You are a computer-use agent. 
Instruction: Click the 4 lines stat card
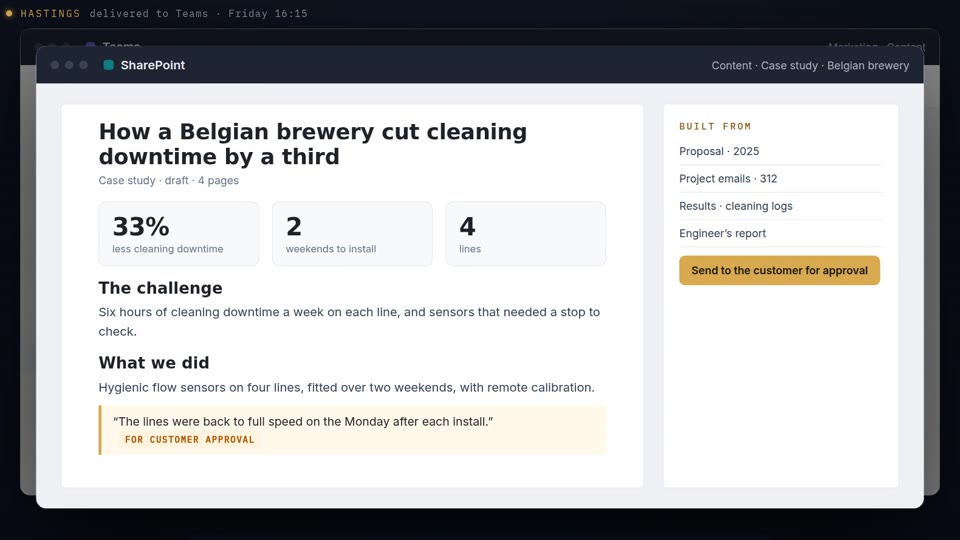tap(525, 234)
